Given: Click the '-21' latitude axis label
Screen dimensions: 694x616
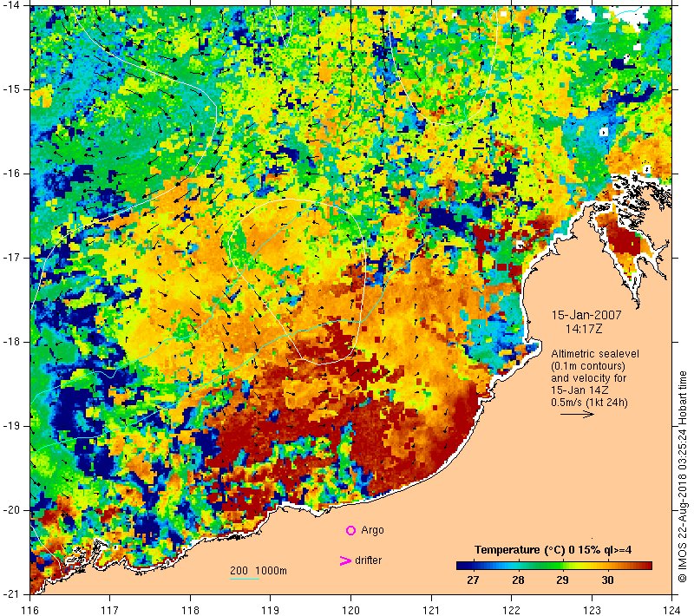Looking at the screenshot, I should (10, 594).
